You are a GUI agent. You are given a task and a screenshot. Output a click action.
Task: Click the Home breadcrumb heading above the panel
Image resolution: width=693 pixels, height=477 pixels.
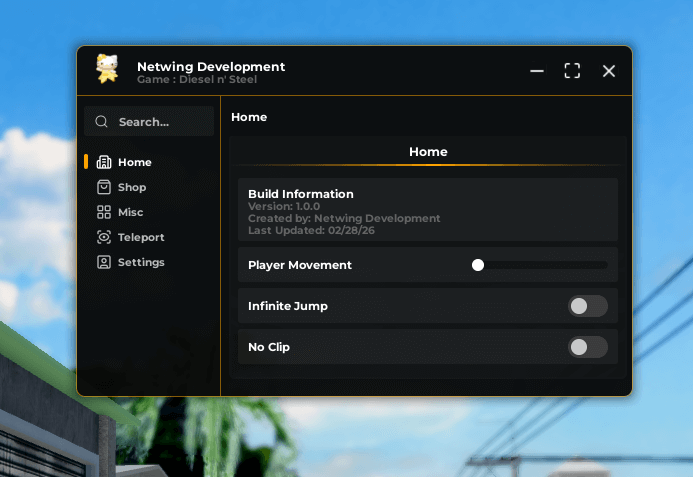click(249, 117)
